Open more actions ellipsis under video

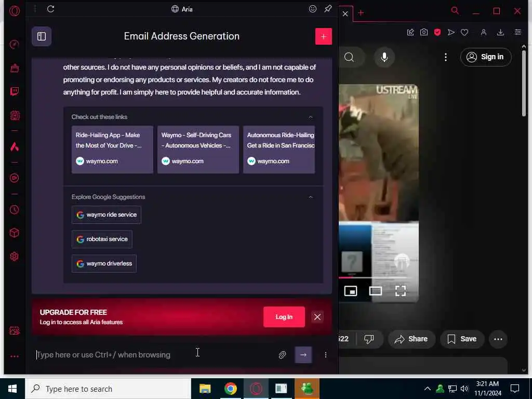[498, 339]
